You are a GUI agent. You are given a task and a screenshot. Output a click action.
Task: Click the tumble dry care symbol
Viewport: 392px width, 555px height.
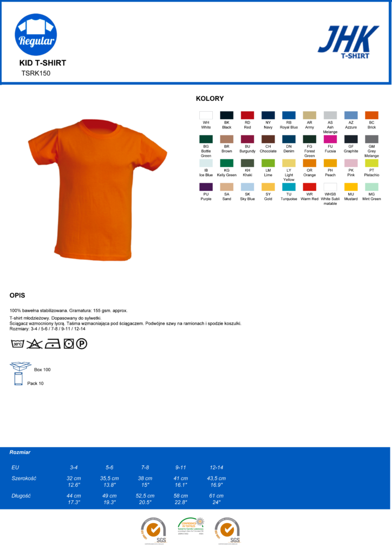pyautogui.click(x=69, y=344)
